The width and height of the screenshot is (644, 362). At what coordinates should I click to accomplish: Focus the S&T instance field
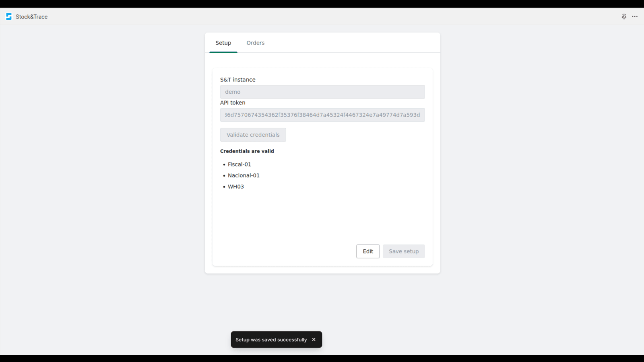coord(322,92)
